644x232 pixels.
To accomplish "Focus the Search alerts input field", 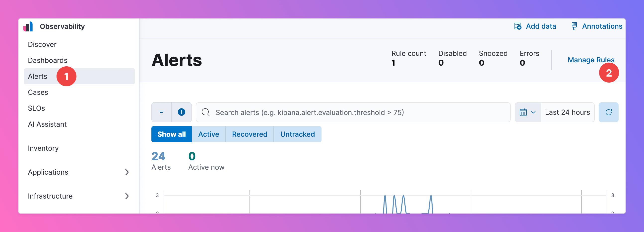I will (x=353, y=112).
